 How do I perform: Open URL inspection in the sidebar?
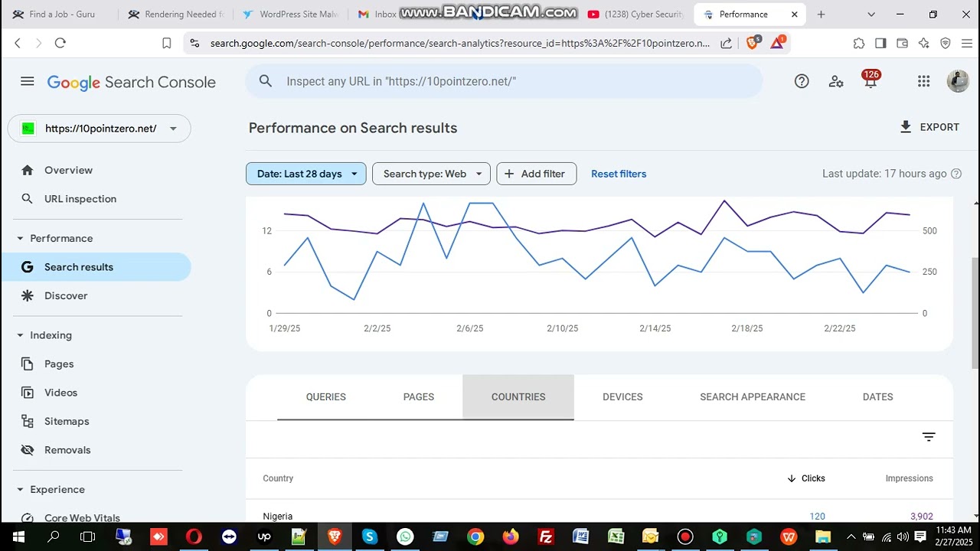pyautogui.click(x=80, y=199)
